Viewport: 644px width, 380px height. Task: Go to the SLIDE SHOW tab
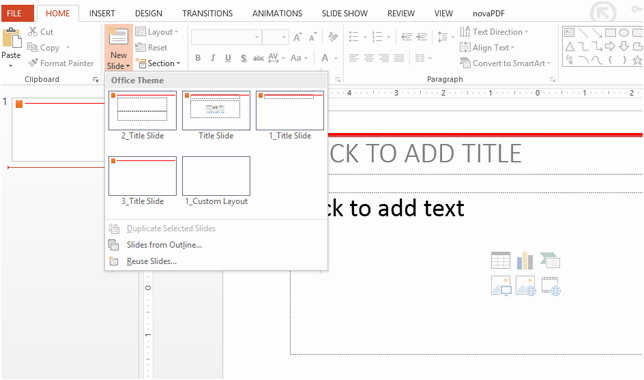pos(345,14)
